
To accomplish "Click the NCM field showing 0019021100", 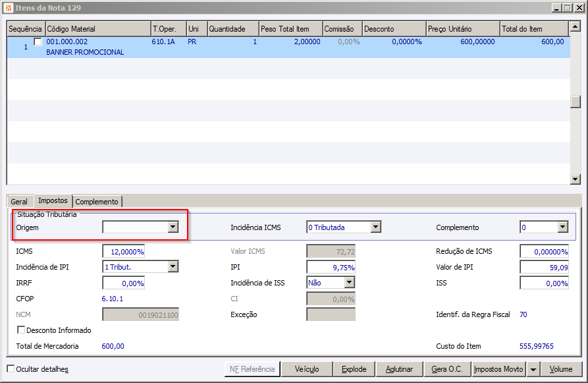I will (141, 314).
